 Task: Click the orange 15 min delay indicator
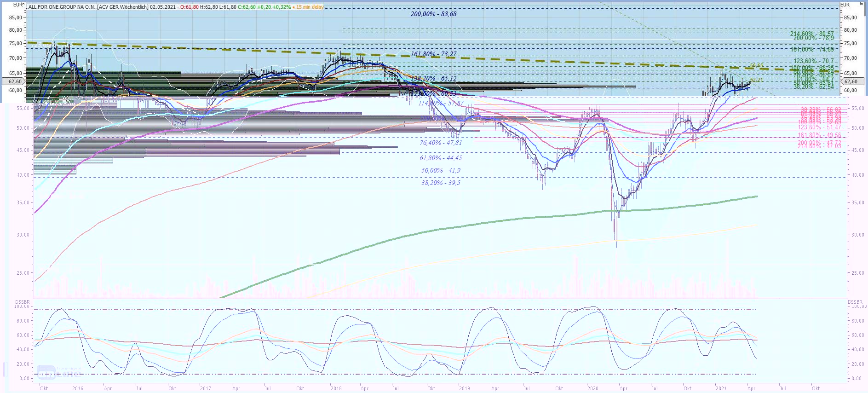310,7
